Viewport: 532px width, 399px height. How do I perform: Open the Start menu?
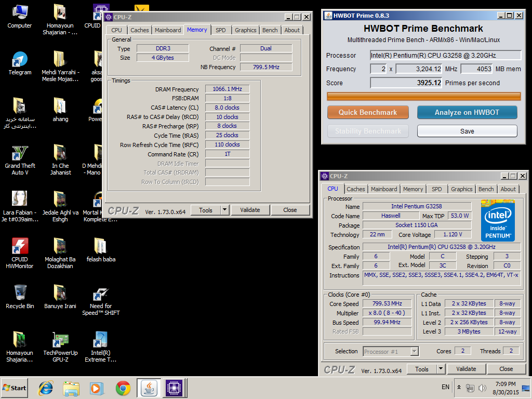[15, 388]
